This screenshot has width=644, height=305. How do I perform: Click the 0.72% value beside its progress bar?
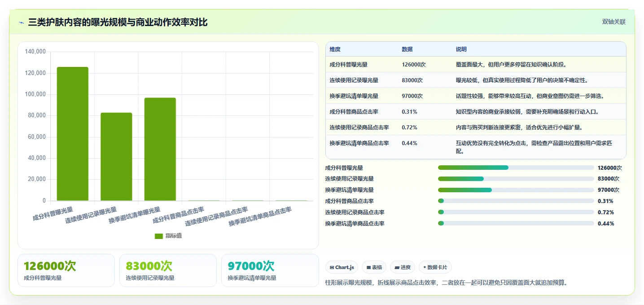606,212
